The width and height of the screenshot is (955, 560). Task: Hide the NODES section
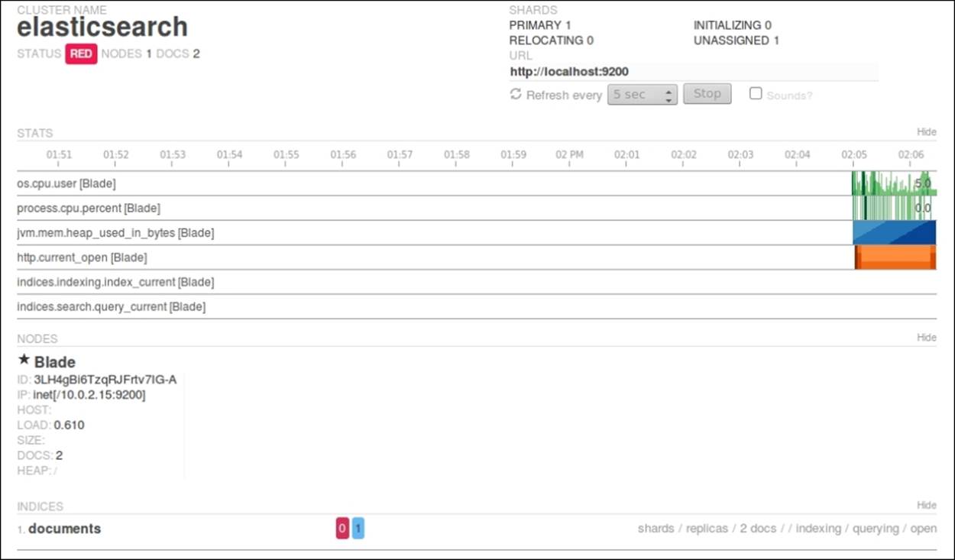926,338
